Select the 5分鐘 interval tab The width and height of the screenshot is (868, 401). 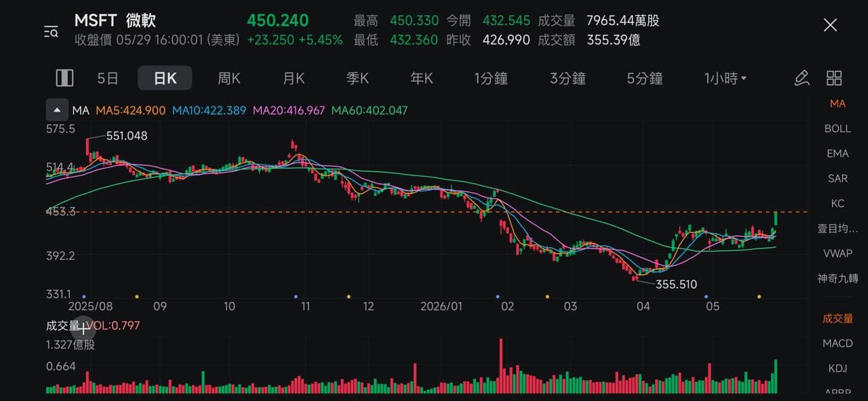(x=644, y=79)
